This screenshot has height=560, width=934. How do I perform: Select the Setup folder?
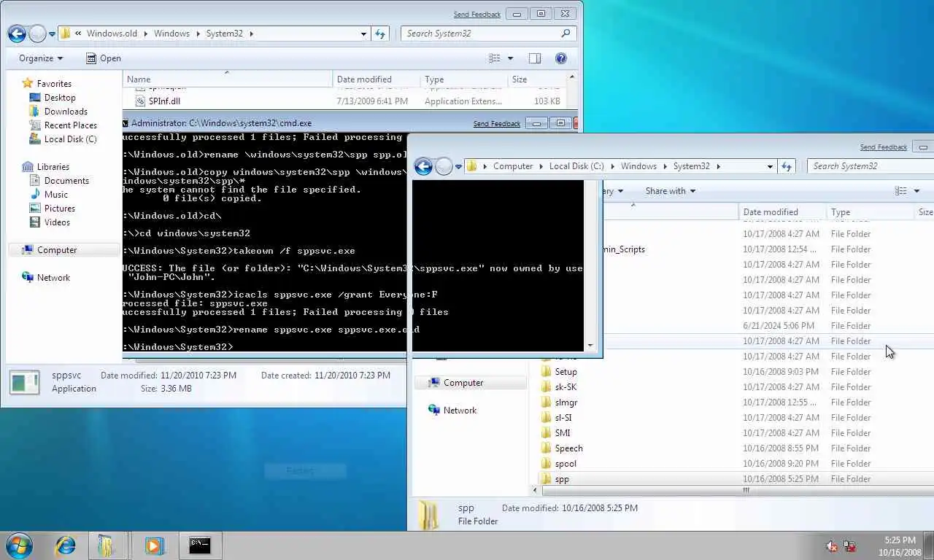tap(566, 372)
